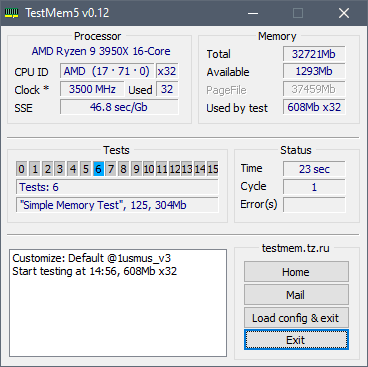Viewport: 368px width, 367px height.
Task: Click the Available memory 1293Mb value
Action: point(314,71)
